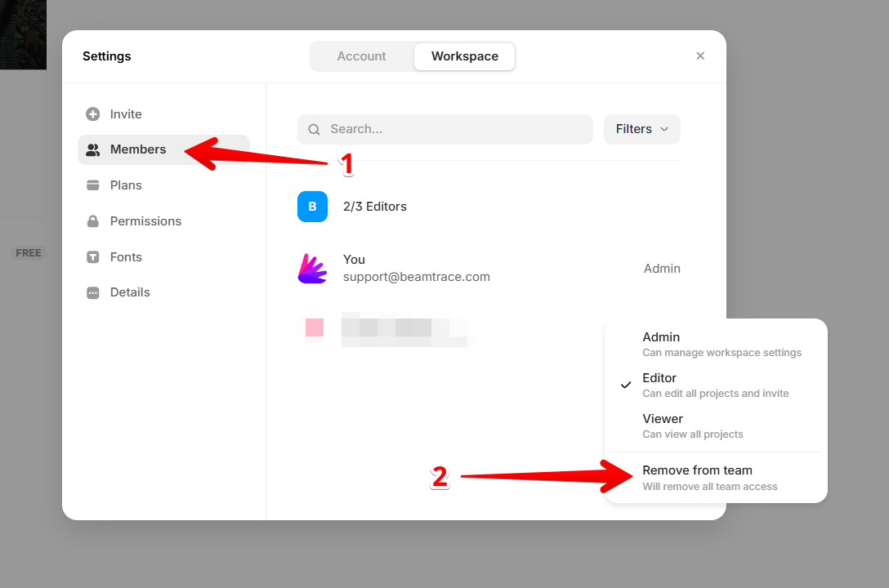This screenshot has height=588, width=889.
Task: Choose the checked Editor role option
Action: [x=716, y=385]
